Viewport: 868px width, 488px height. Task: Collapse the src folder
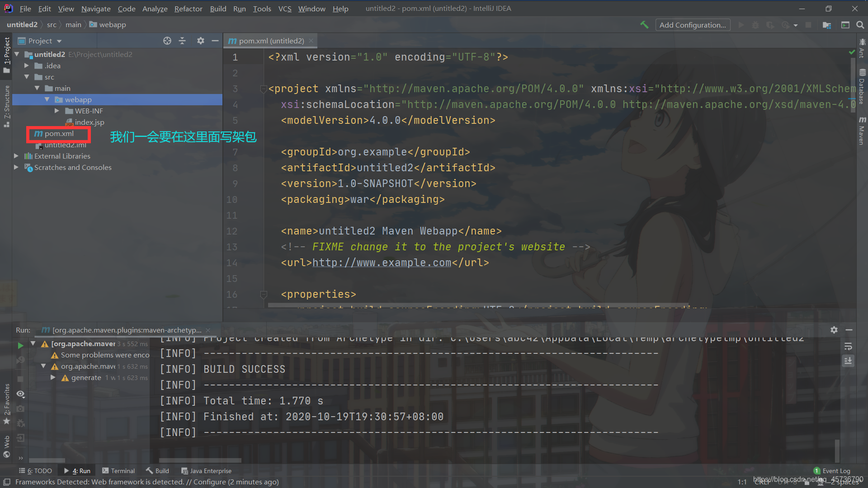point(27,77)
